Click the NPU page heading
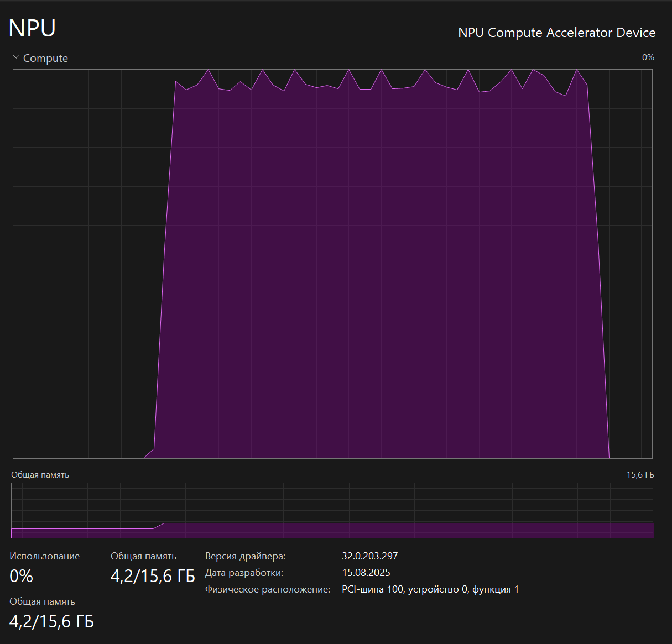Screen dimensions: 672x644 pos(32,28)
